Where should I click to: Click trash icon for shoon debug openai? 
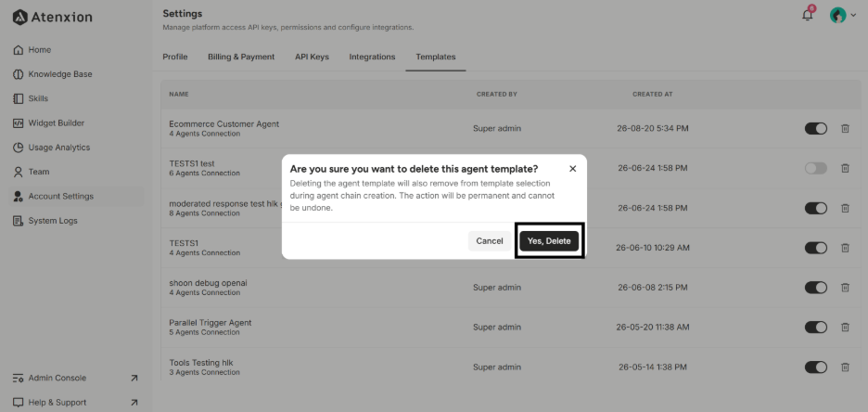pyautogui.click(x=846, y=288)
